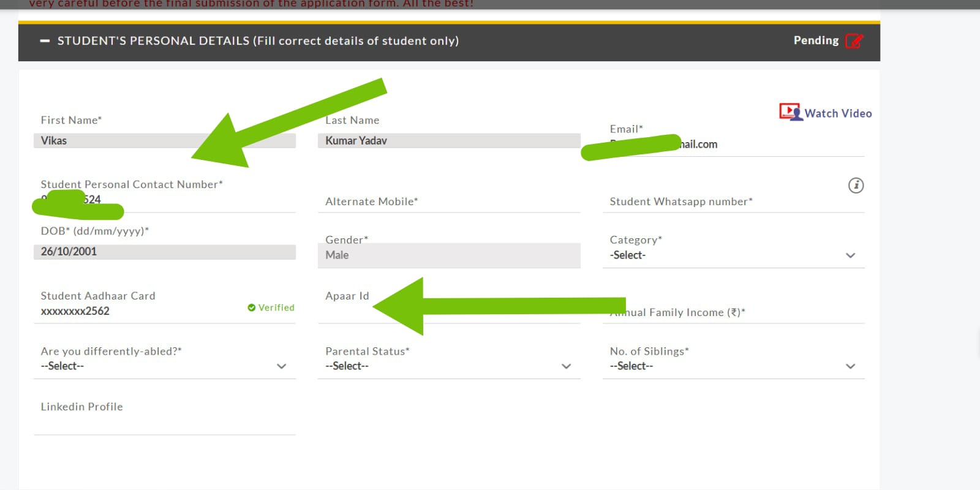This screenshot has height=490, width=980.
Task: Open the No. of Siblings dropdown
Action: tap(733, 366)
